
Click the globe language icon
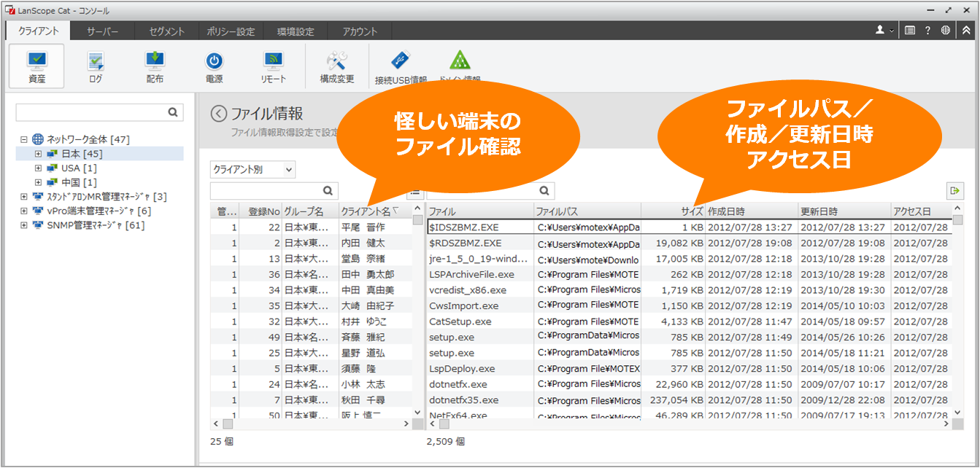click(x=946, y=31)
